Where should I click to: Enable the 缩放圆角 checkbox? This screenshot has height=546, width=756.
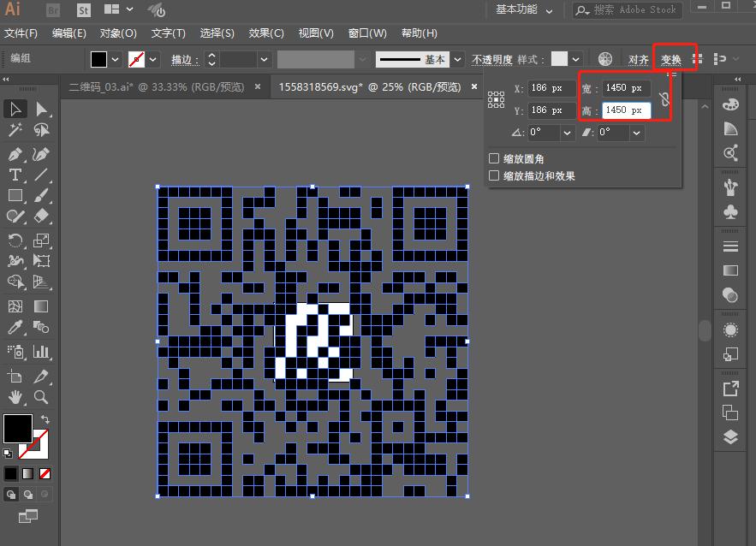click(494, 158)
